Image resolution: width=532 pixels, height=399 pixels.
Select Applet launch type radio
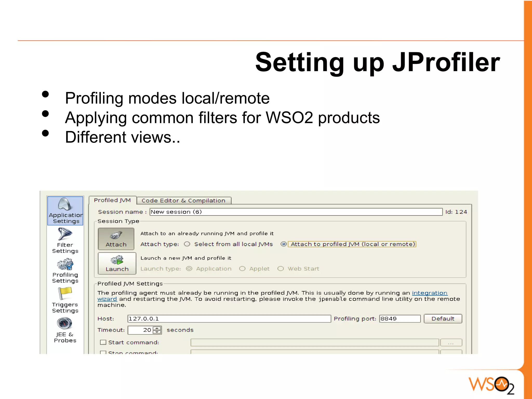[x=242, y=269]
